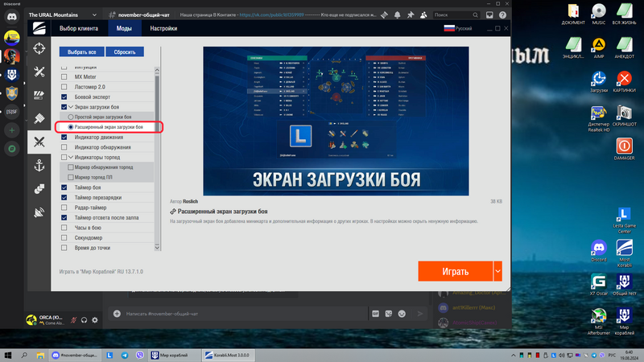Click the Выбрать все button
Viewport: 644px width, 362px height.
[82, 51]
